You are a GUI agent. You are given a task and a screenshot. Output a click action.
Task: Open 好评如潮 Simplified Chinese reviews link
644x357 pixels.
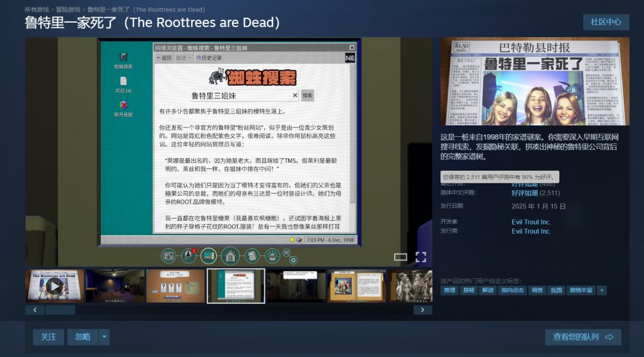(x=525, y=193)
